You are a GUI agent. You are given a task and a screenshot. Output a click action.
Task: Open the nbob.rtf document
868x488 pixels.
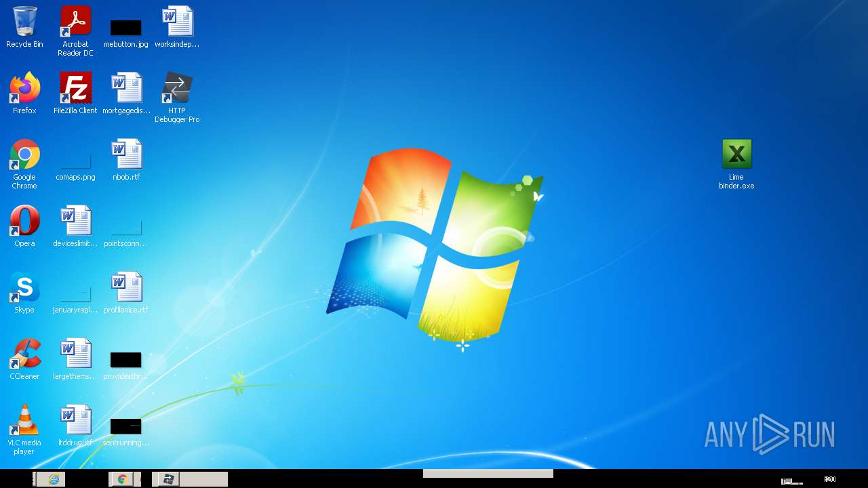pos(126,160)
